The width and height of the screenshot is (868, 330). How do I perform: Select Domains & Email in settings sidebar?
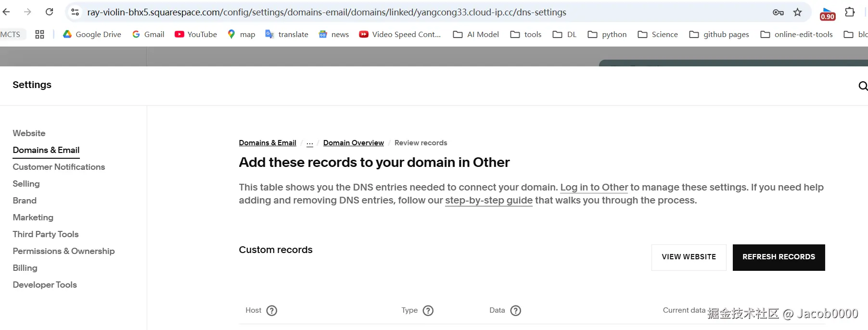(46, 150)
